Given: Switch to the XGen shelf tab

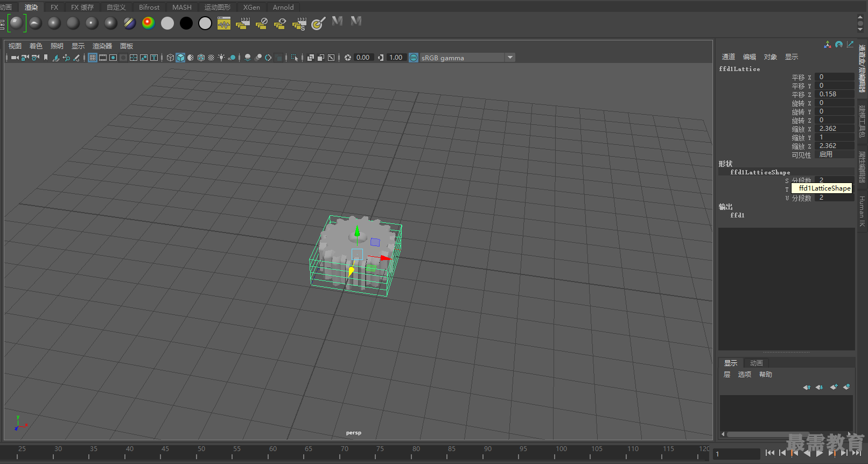Looking at the screenshot, I should (x=251, y=7).
